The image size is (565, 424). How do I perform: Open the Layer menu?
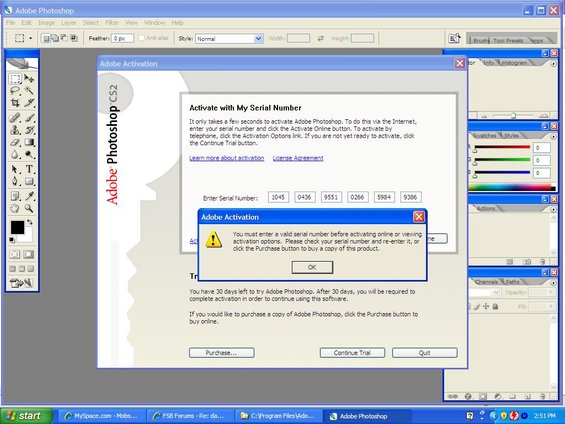pyautogui.click(x=68, y=23)
